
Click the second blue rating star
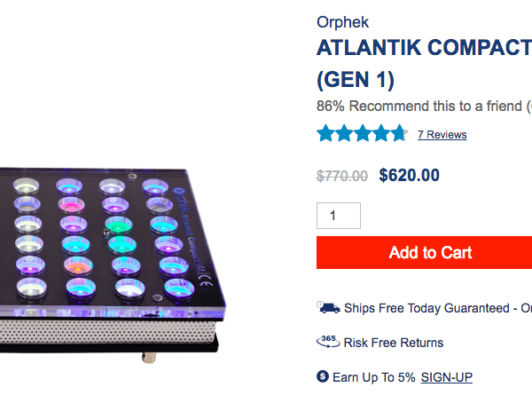click(344, 133)
